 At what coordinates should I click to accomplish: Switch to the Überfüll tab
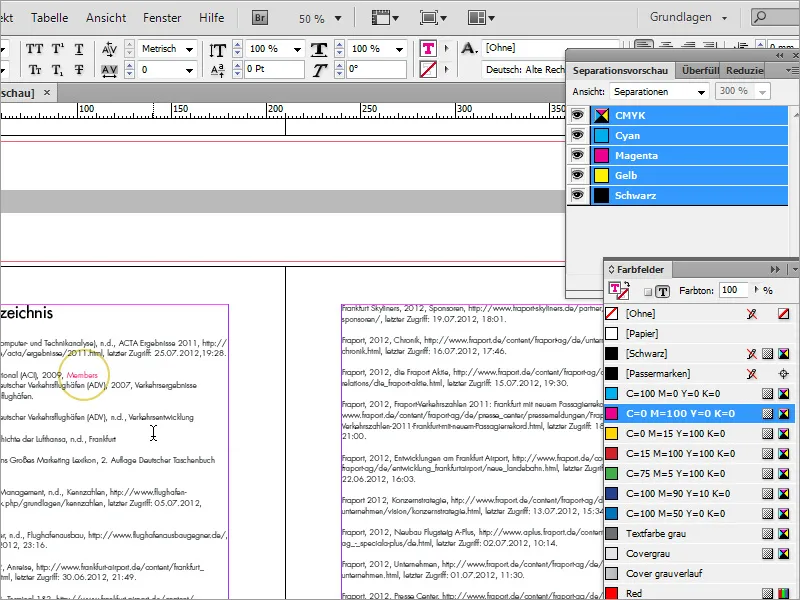699,70
